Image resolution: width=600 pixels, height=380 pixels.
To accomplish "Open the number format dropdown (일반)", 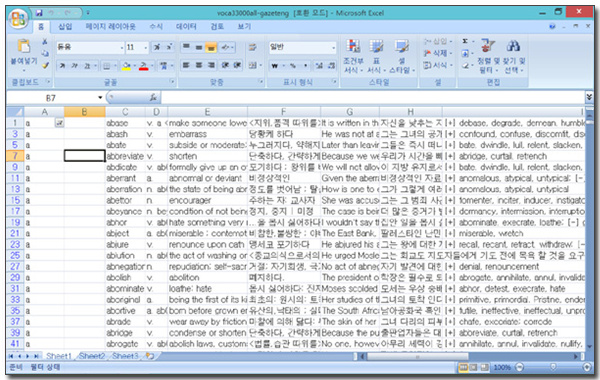I will click(x=334, y=47).
